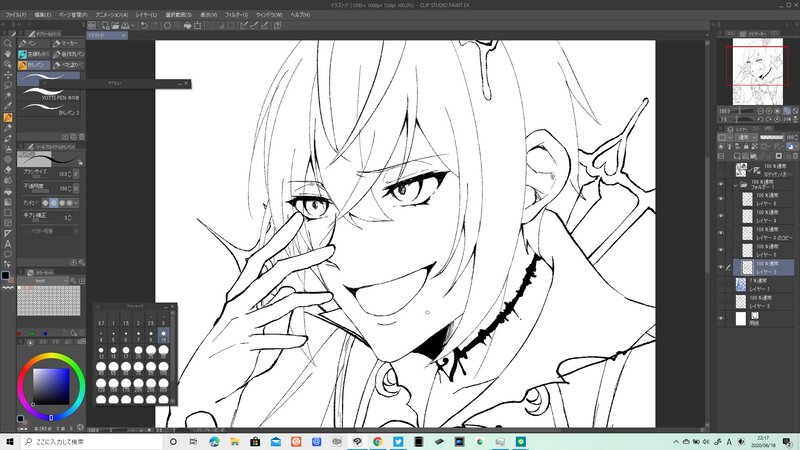
Task: Open the brush size dynamics dropdown
Action: coord(76,174)
